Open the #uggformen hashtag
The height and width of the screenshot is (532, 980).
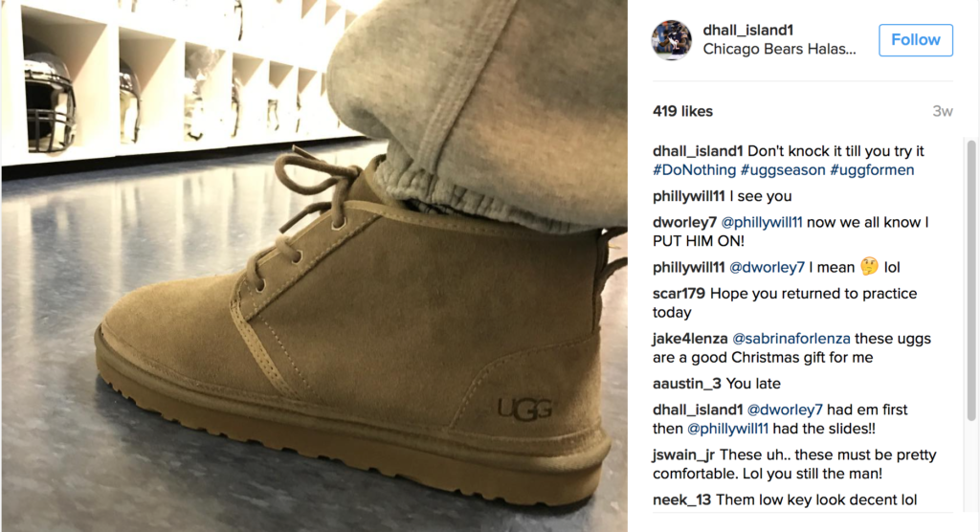[x=872, y=170]
